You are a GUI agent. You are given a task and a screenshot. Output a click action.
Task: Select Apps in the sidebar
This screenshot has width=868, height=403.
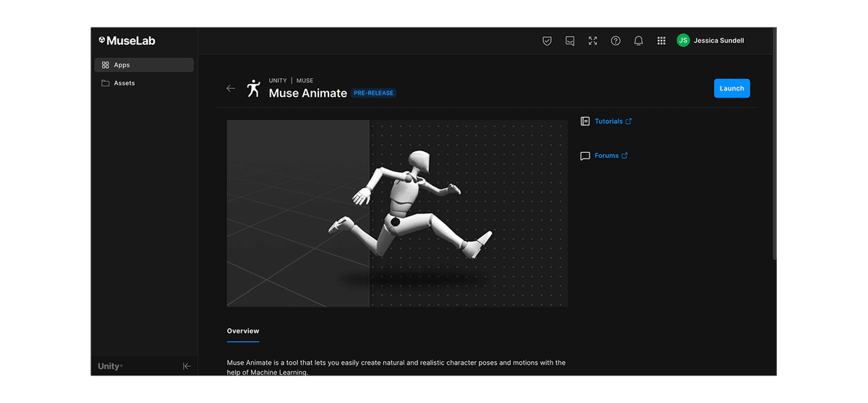[144, 65]
